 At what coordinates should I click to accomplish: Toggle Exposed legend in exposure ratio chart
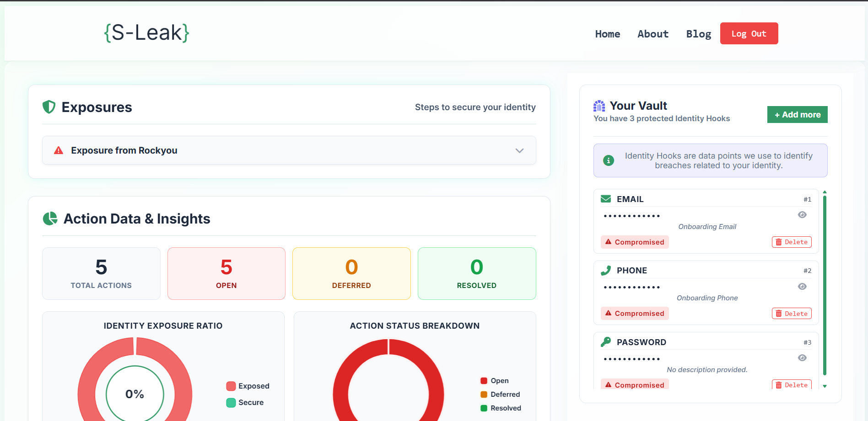click(248, 386)
